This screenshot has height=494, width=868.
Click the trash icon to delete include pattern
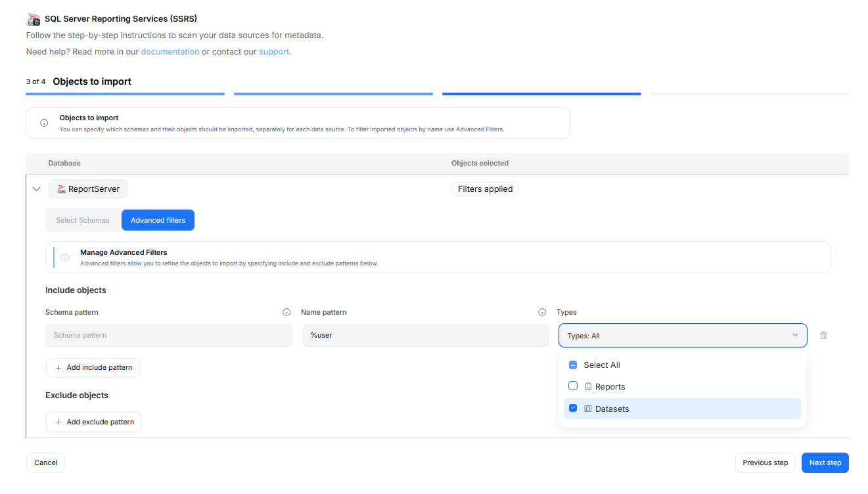823,335
